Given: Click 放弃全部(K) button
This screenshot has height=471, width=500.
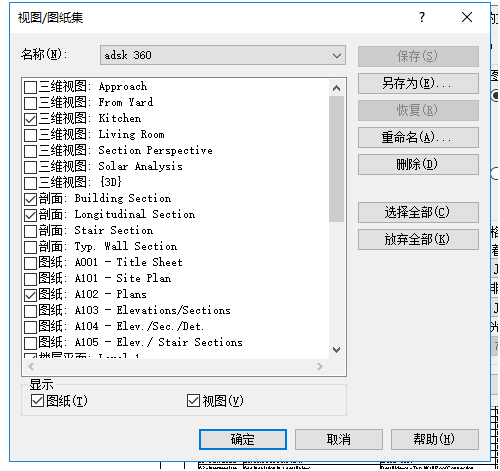Looking at the screenshot, I should pyautogui.click(x=418, y=239).
